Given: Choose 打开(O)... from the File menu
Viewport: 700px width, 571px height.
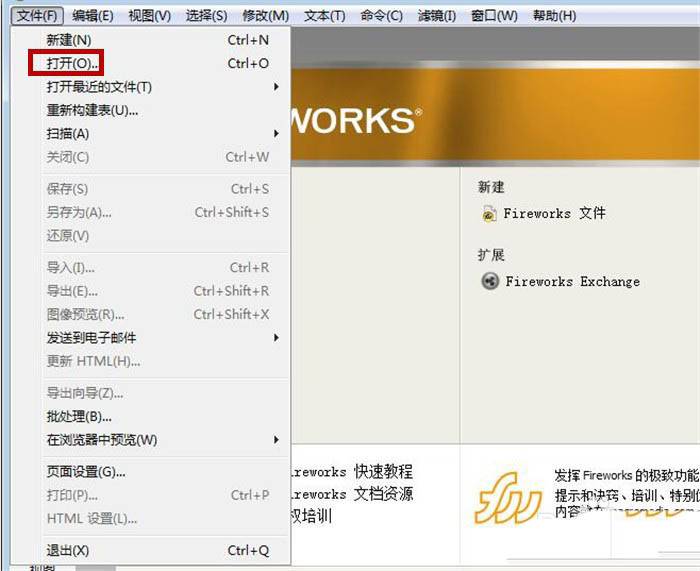Looking at the screenshot, I should pos(72,63).
